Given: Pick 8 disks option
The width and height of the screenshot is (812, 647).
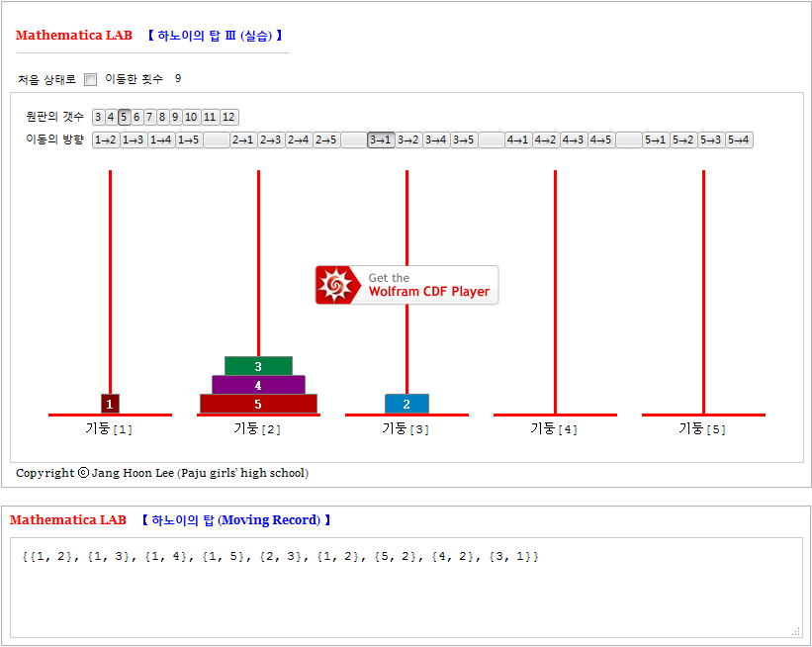Looking at the screenshot, I should 162,117.
